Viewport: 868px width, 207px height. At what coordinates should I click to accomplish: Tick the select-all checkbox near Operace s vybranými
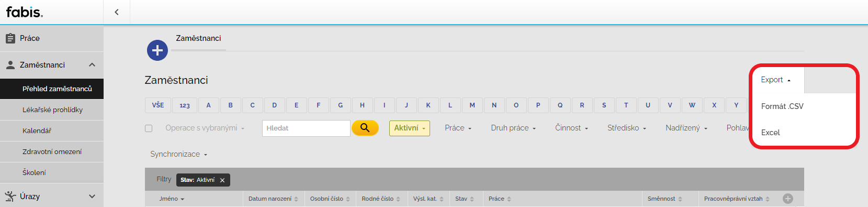click(149, 128)
